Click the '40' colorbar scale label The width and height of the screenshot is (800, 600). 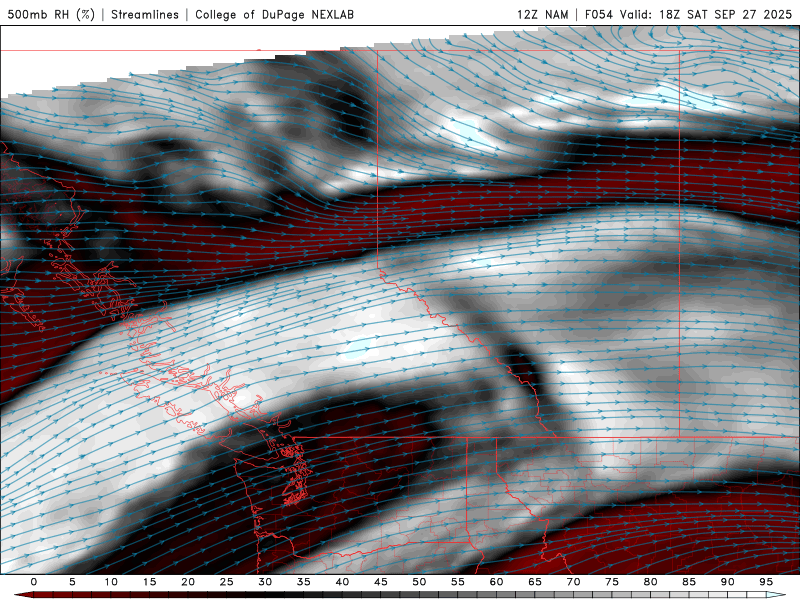[342, 582]
